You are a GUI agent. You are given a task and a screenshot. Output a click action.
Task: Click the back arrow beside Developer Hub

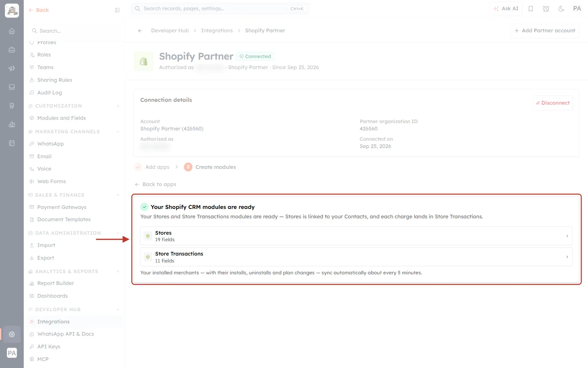coord(140,31)
